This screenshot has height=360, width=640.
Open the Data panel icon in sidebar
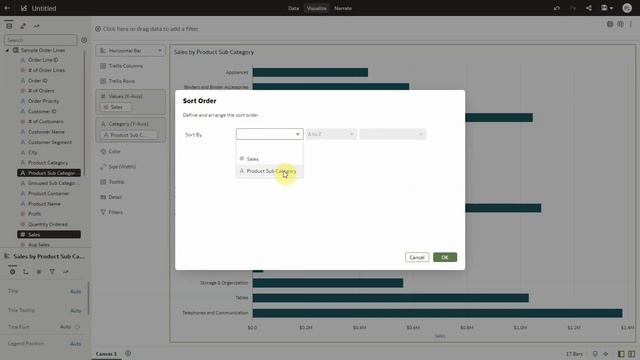click(x=9, y=26)
